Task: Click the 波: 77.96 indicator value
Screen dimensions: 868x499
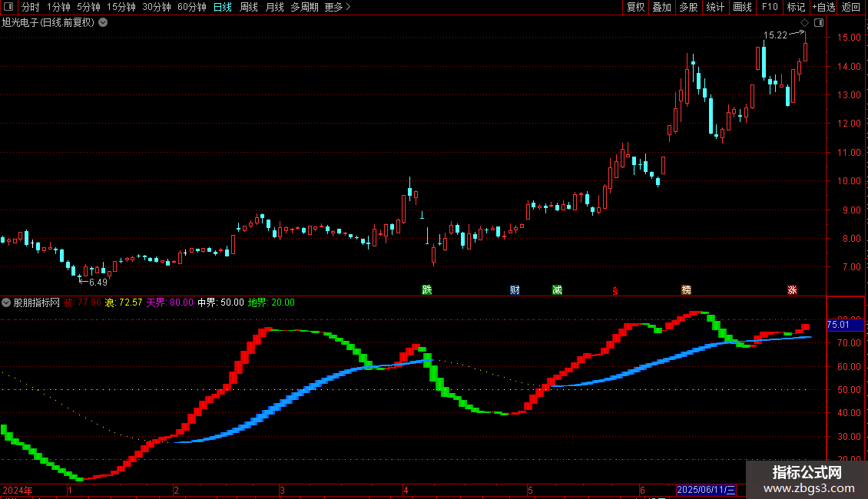Action: (x=82, y=302)
